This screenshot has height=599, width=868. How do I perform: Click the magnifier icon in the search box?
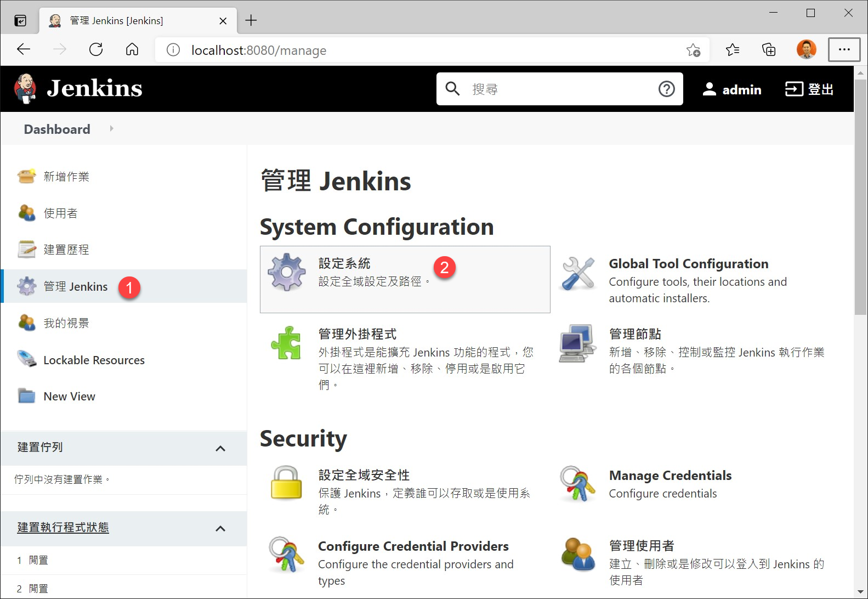[x=452, y=89]
